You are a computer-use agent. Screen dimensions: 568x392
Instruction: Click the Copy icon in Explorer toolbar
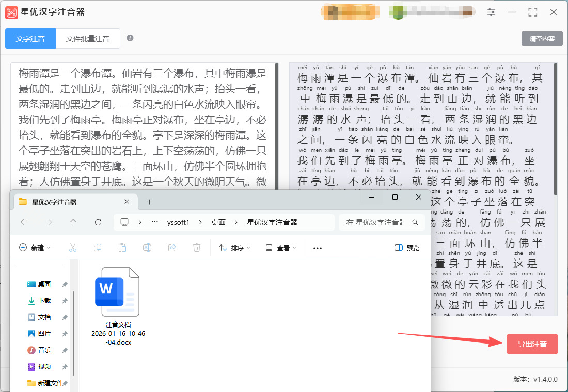coord(98,248)
